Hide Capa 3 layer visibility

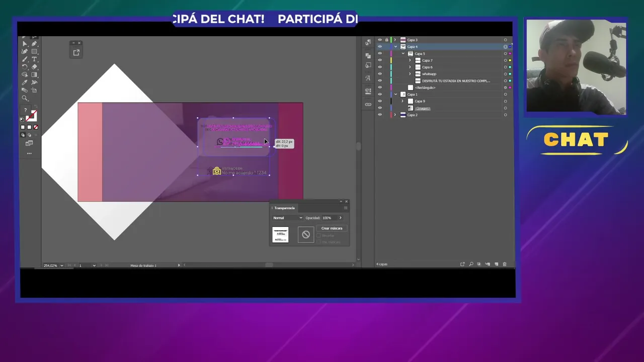point(380,40)
